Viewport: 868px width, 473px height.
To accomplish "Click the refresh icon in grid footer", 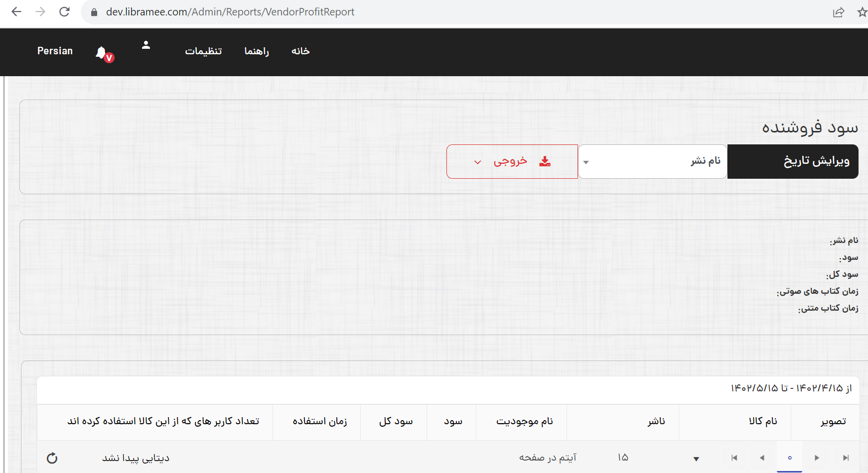I will point(52,458).
